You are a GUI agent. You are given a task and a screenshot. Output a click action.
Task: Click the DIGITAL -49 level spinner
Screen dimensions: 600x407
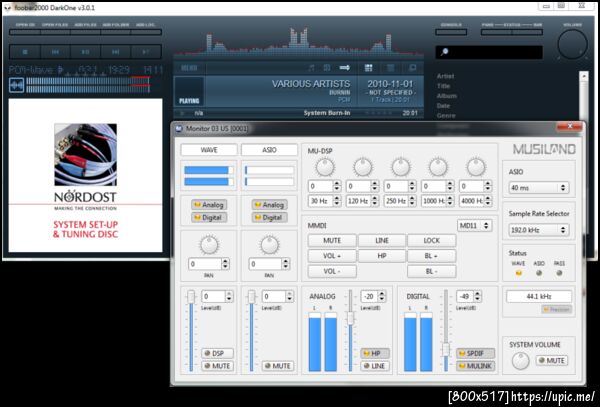(x=477, y=296)
